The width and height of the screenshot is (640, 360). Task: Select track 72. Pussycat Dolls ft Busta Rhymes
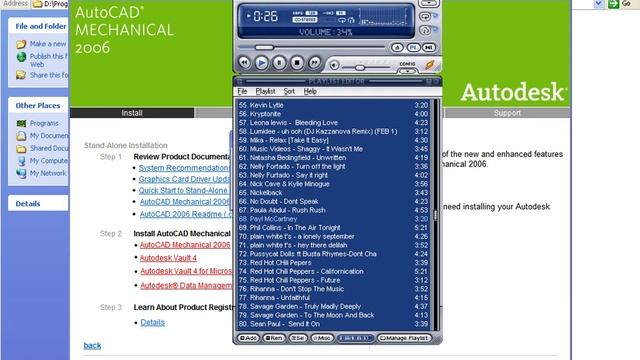pyautogui.click(x=333, y=254)
